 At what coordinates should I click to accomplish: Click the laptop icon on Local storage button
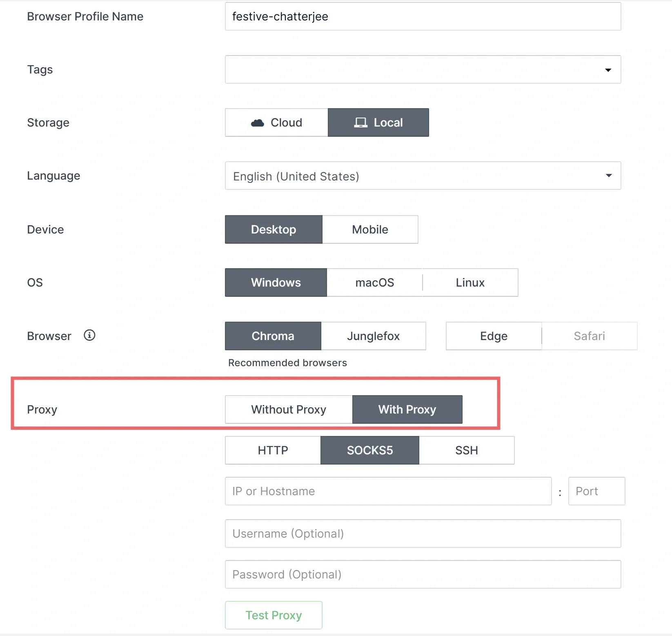pyautogui.click(x=361, y=122)
